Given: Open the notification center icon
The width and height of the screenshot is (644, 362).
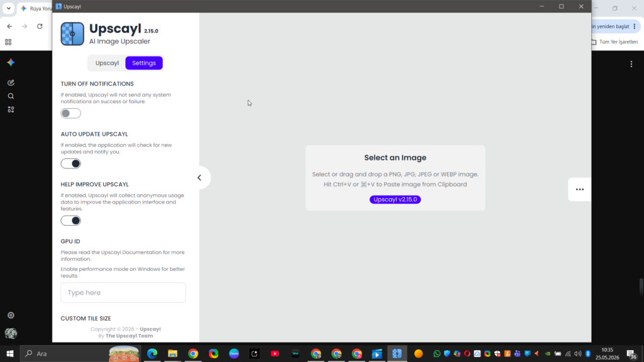Looking at the screenshot, I should 632,353.
